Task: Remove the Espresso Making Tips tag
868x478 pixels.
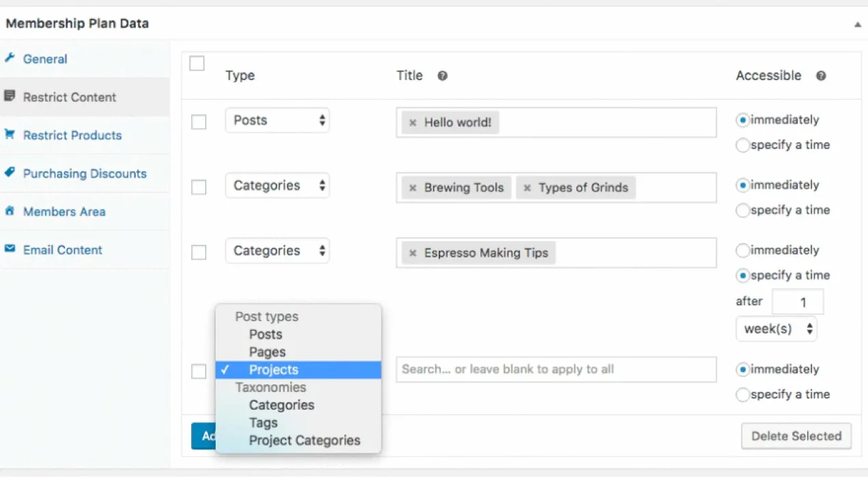Action: tap(412, 253)
